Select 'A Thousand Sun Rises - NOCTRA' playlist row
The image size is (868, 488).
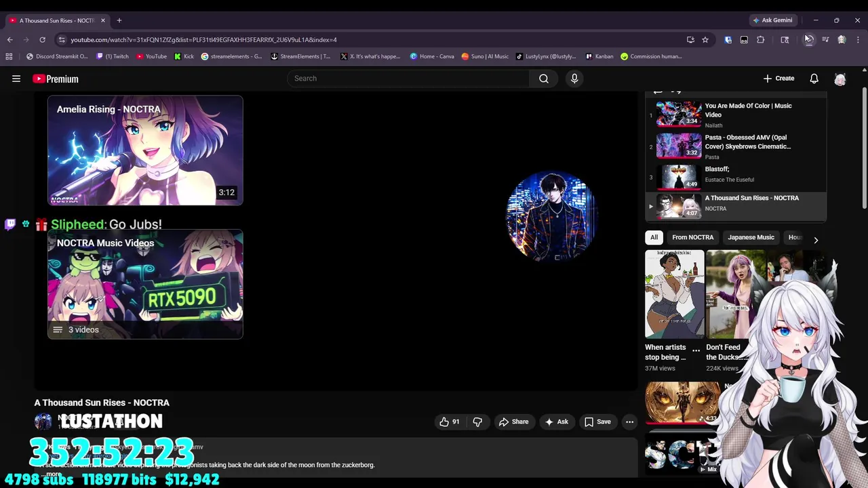tap(736, 205)
